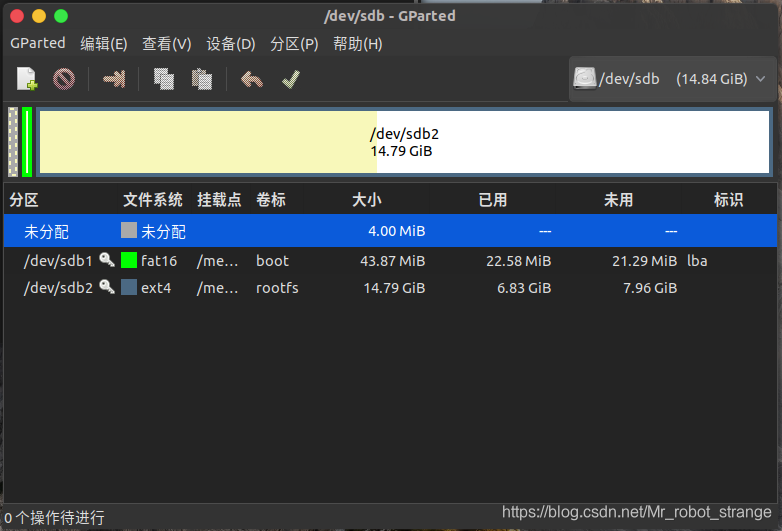
Task: Click the Resize/Move partition toolbar icon
Action: [114, 79]
